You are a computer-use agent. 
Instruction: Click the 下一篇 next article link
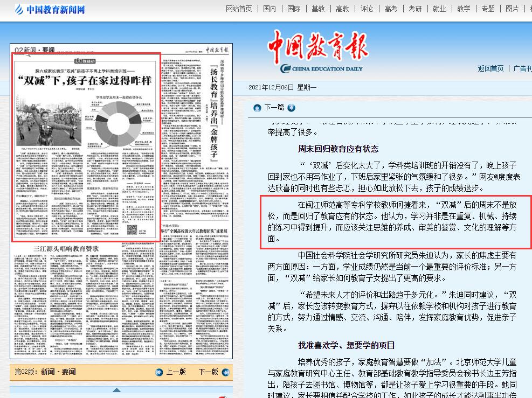click(274, 108)
